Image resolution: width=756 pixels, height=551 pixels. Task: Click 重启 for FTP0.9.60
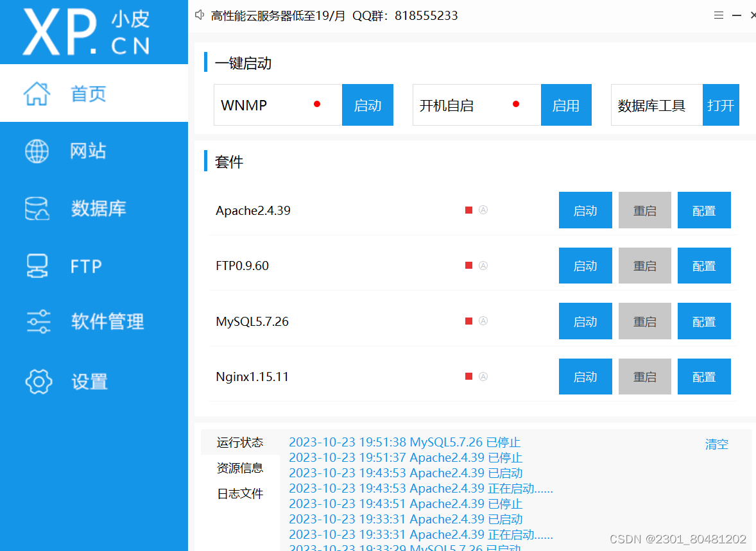644,266
